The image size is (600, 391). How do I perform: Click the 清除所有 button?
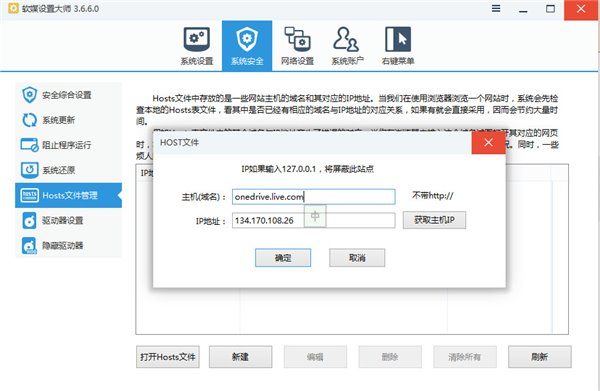coord(465,357)
